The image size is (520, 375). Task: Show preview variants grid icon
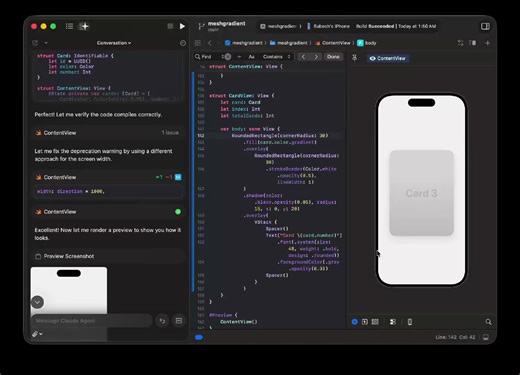click(375, 322)
